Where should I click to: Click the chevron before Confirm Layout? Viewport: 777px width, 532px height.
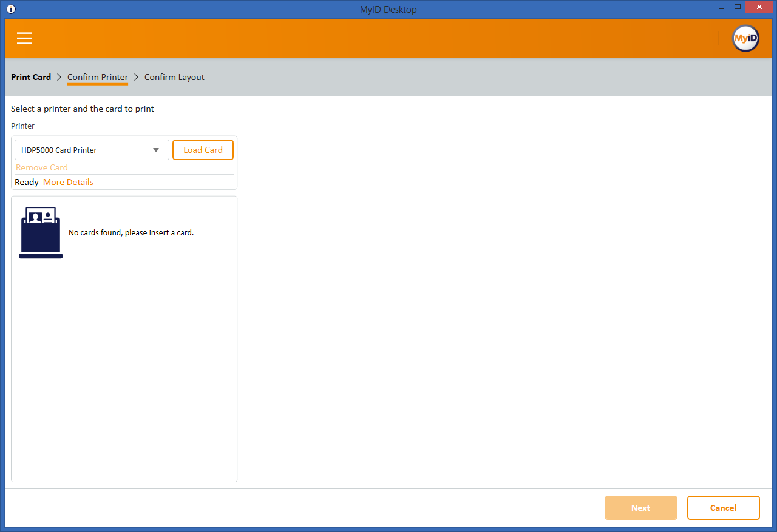[137, 77]
